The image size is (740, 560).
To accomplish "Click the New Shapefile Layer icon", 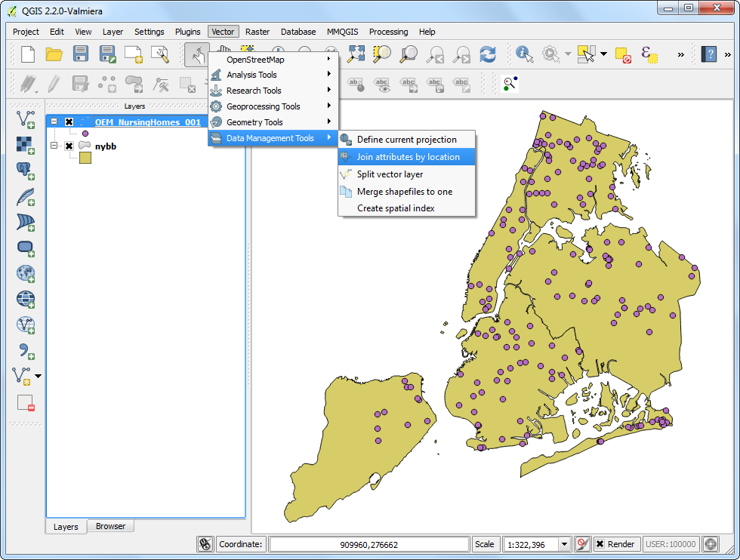I will click(22, 377).
